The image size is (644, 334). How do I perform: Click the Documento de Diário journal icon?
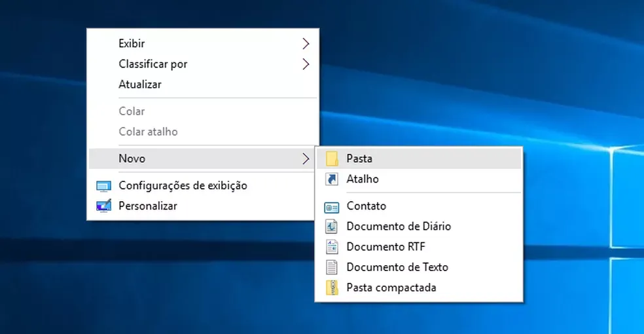tap(332, 227)
